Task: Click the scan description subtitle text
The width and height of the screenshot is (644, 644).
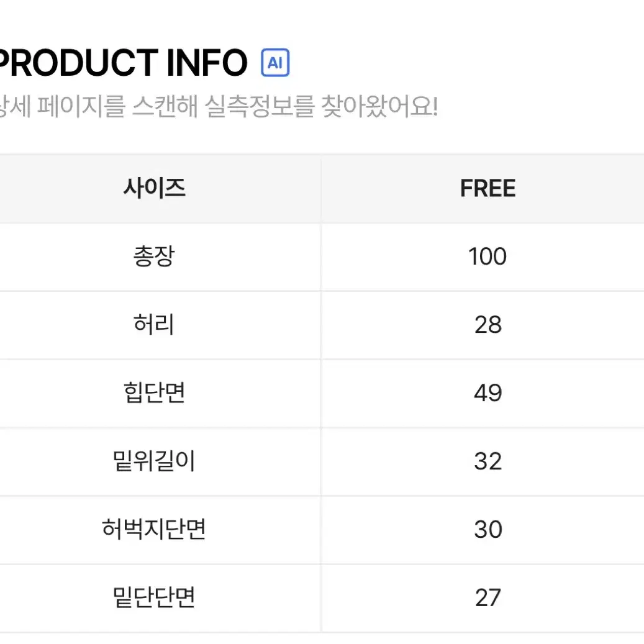Action: [219, 106]
